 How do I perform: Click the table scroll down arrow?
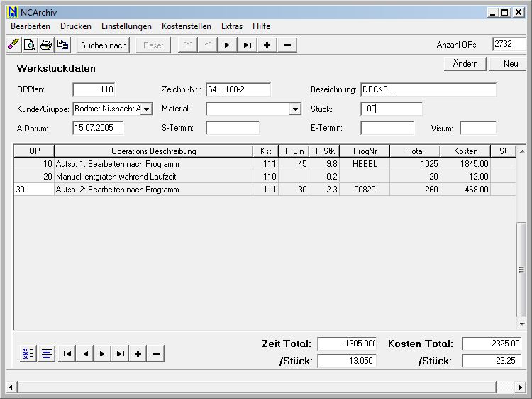point(522,324)
